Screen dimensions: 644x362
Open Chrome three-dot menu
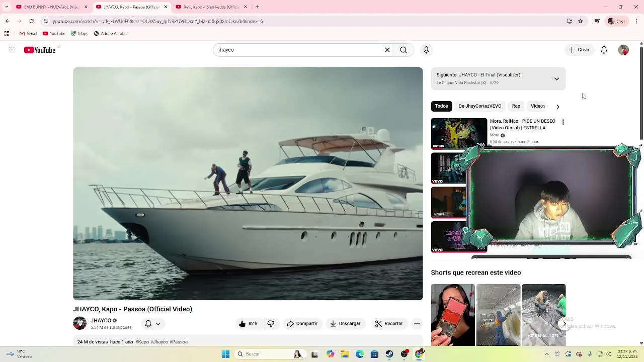click(637, 21)
